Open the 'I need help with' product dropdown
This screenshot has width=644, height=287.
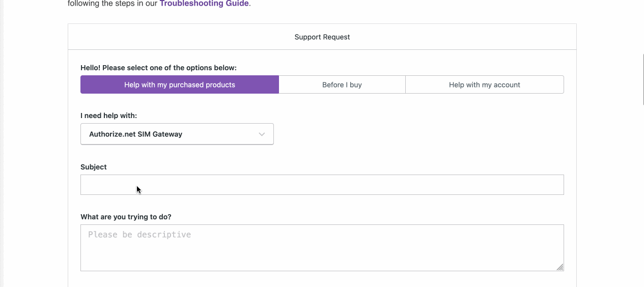pyautogui.click(x=177, y=134)
